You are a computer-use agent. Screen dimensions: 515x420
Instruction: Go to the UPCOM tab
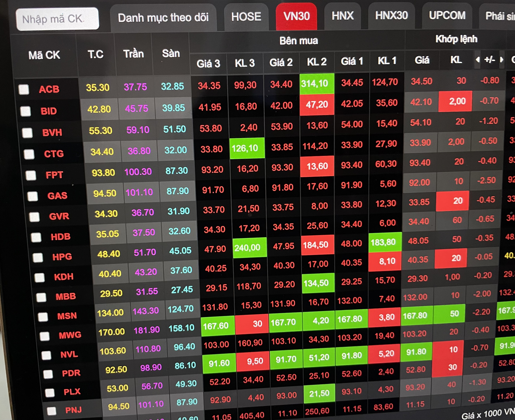(447, 15)
